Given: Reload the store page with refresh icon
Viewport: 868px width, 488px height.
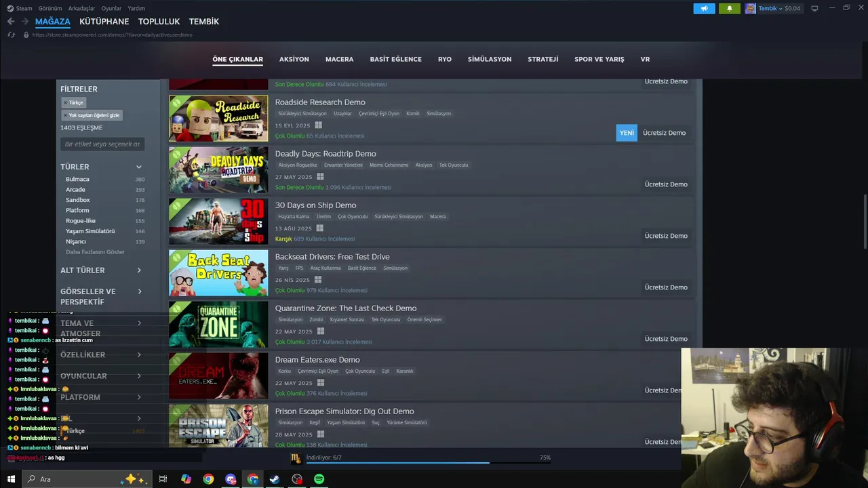Looking at the screenshot, I should 11,35.
